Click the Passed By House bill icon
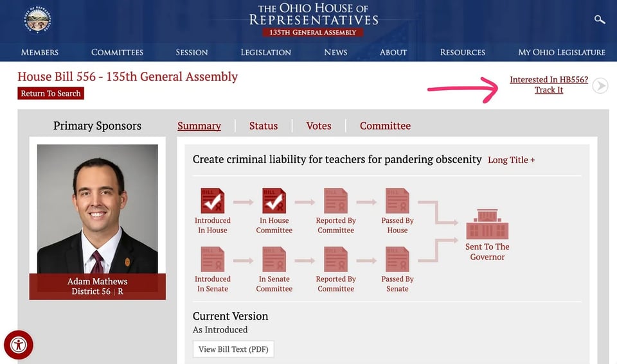Screen dimensions: 617x364 pyautogui.click(x=397, y=200)
